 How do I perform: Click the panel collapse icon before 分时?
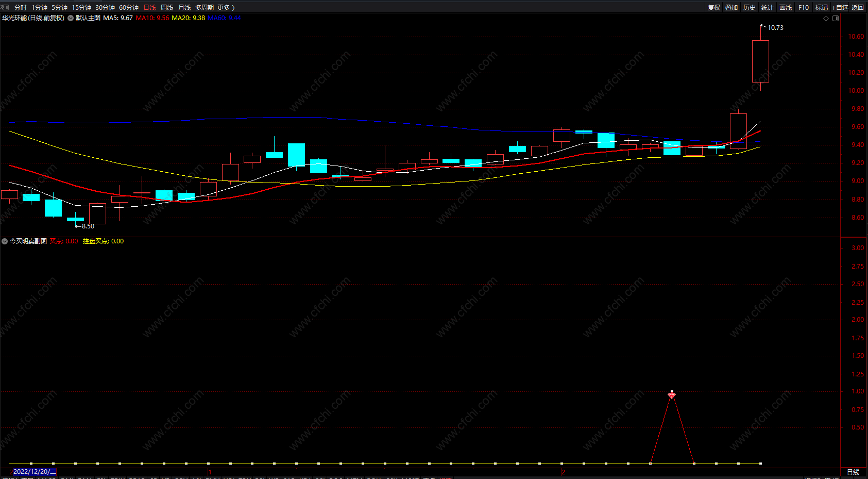(x=5, y=7)
